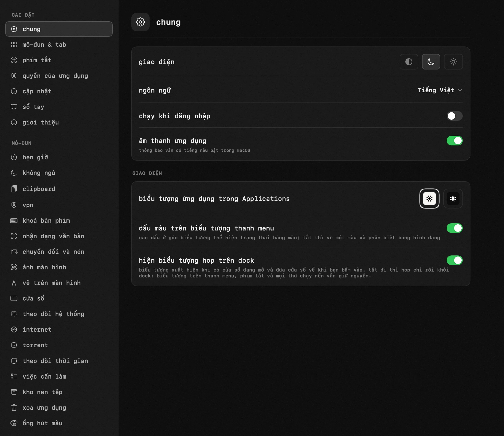Pick the light app icon variant

tap(429, 199)
